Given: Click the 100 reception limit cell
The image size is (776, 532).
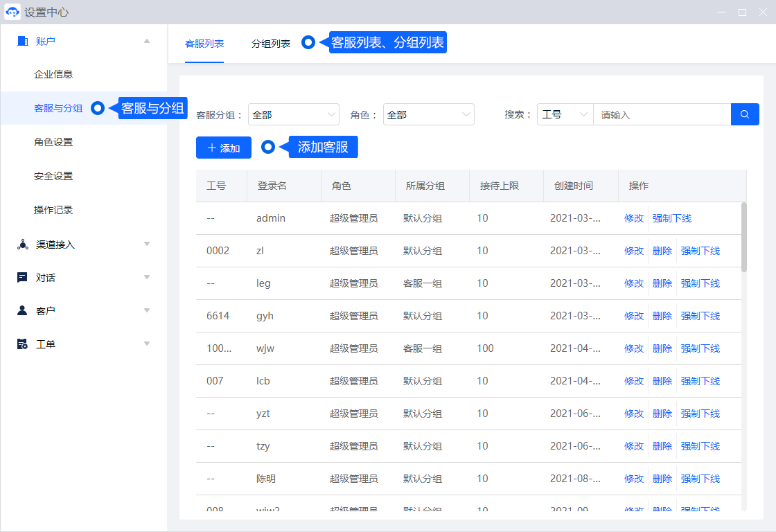Looking at the screenshot, I should pos(486,348).
